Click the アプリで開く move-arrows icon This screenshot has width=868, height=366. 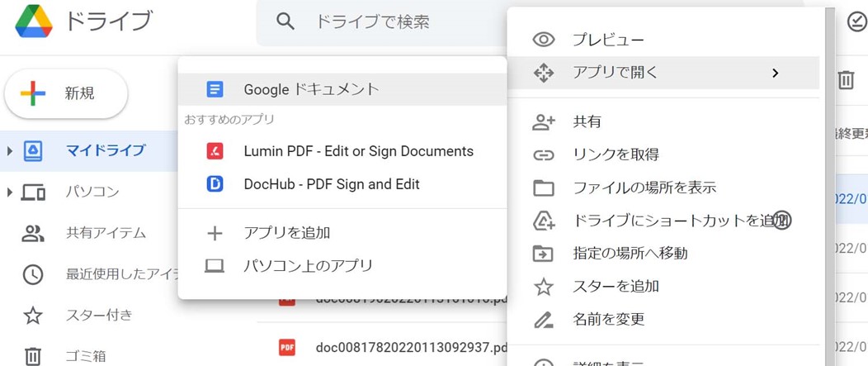pos(544,73)
